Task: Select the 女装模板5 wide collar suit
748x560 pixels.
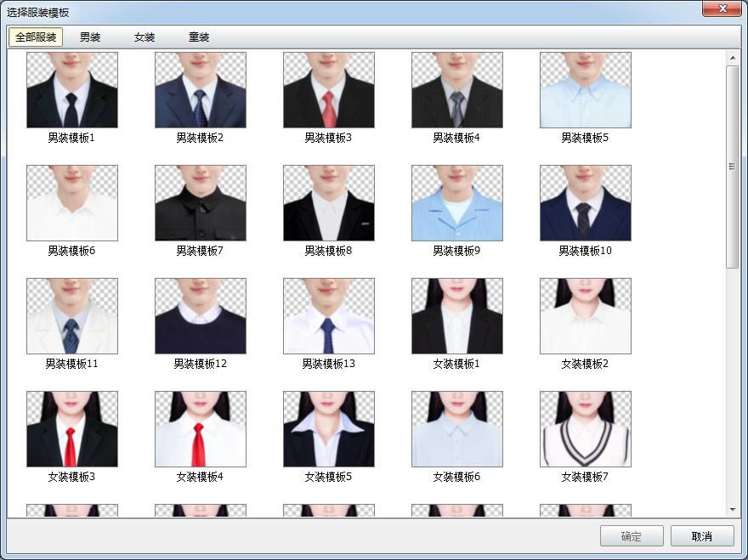Action: 329,429
